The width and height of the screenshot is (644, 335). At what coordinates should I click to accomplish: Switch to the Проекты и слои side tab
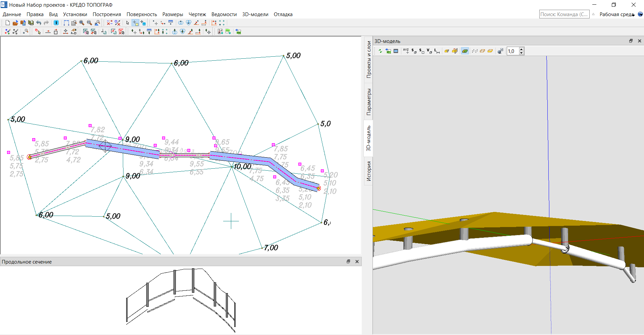click(x=368, y=59)
